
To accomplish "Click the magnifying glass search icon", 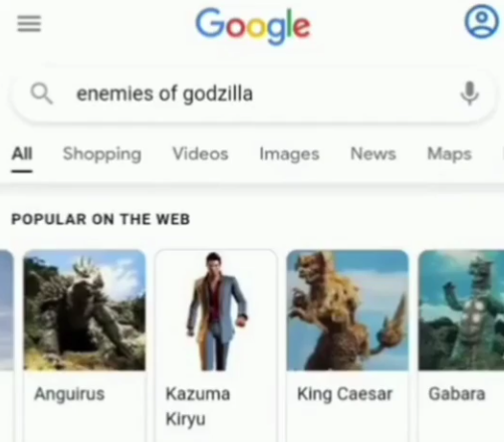I will (x=41, y=94).
